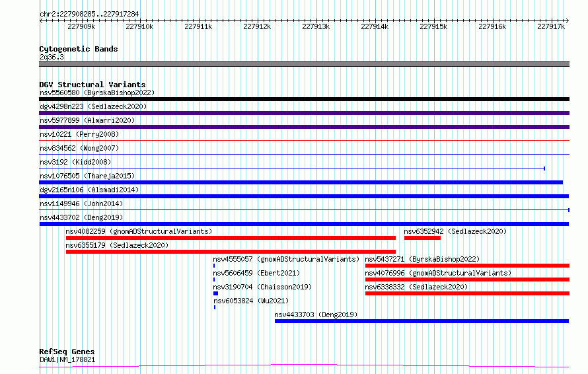The image size is (588, 374).
Task: Select nsv6053824 (Wu2021) label
Action: pyautogui.click(x=251, y=301)
